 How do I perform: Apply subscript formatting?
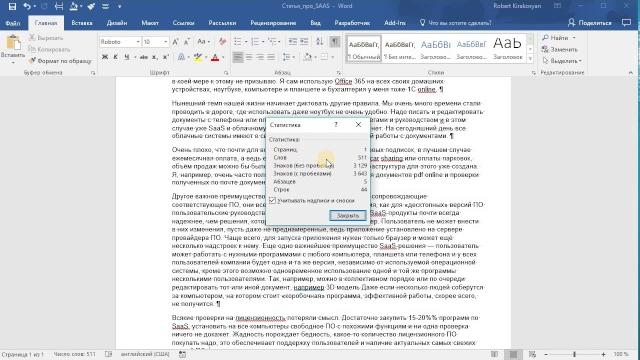coord(155,57)
